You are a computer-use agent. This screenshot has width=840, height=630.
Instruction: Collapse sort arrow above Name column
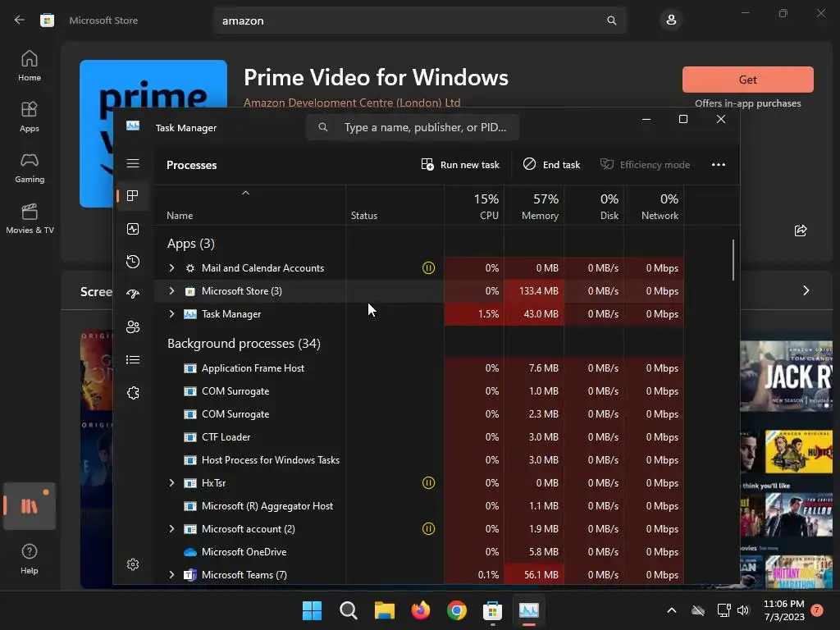pyautogui.click(x=245, y=193)
